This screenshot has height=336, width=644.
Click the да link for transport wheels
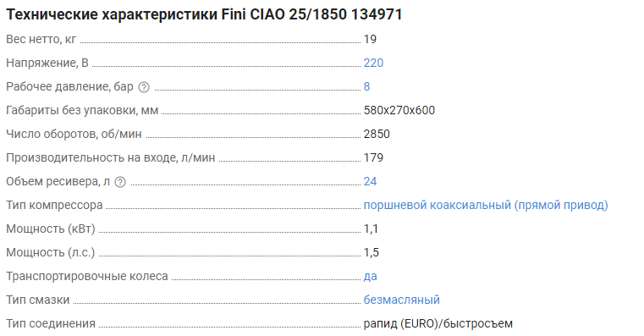pyautogui.click(x=370, y=277)
